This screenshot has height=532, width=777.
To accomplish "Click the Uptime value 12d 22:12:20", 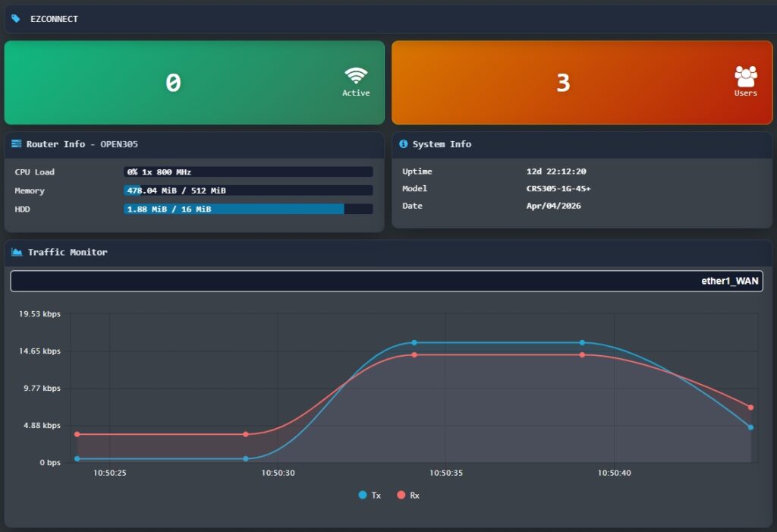I will [556, 172].
